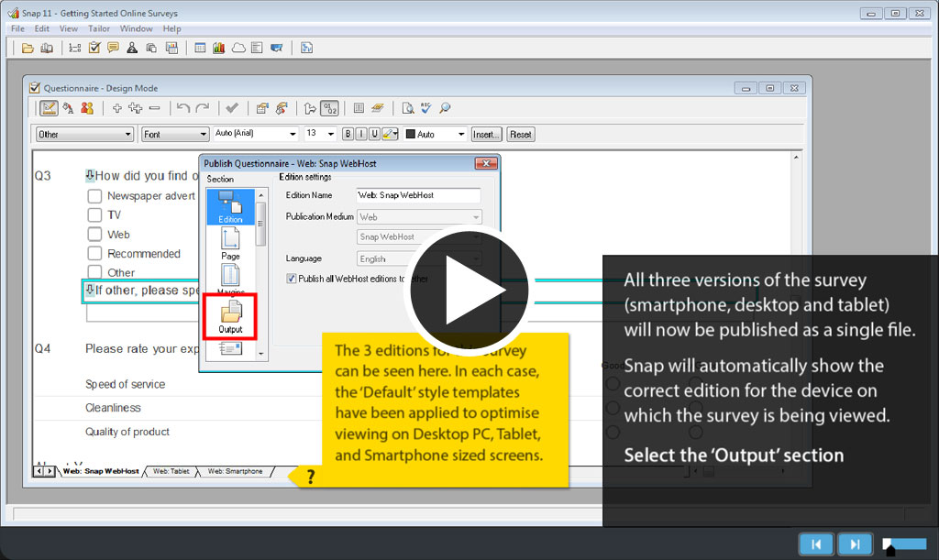Click the green tick save icon
This screenshot has height=560, width=939.
(x=232, y=108)
